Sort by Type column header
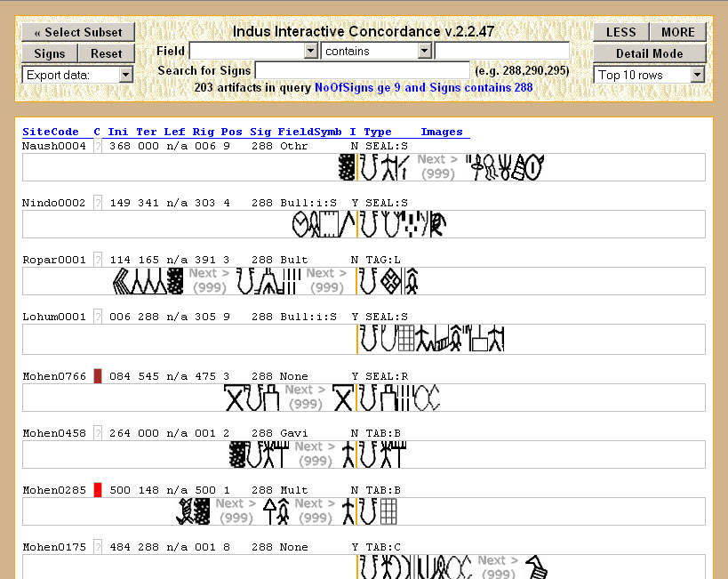 tap(378, 132)
